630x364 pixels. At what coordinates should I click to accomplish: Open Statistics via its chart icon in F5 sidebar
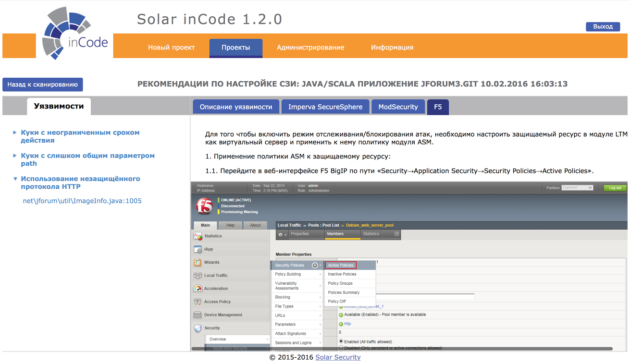click(197, 236)
